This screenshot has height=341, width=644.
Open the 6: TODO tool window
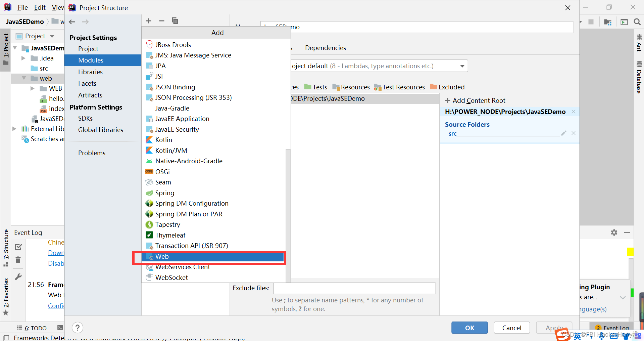[x=32, y=328]
